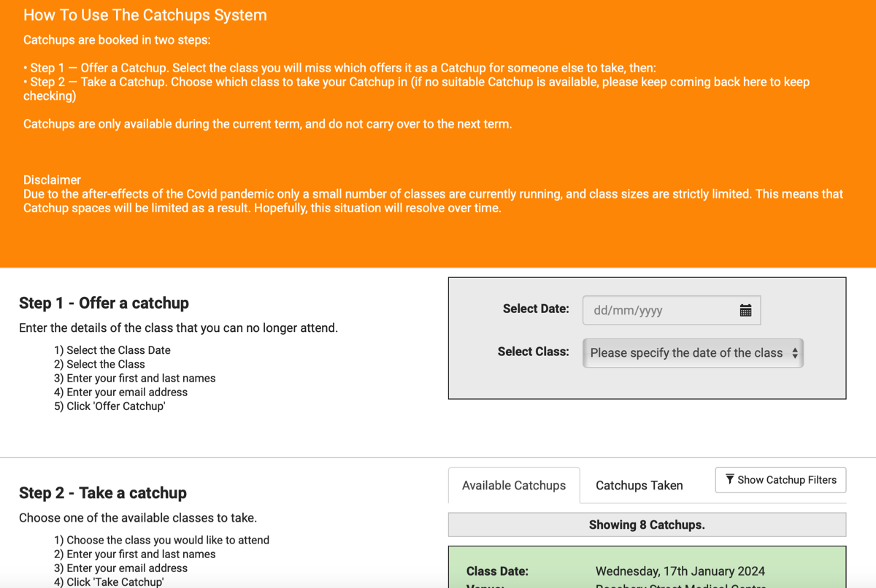Switch to the Available Catchups tab
The image size is (876, 588).
[x=514, y=485]
